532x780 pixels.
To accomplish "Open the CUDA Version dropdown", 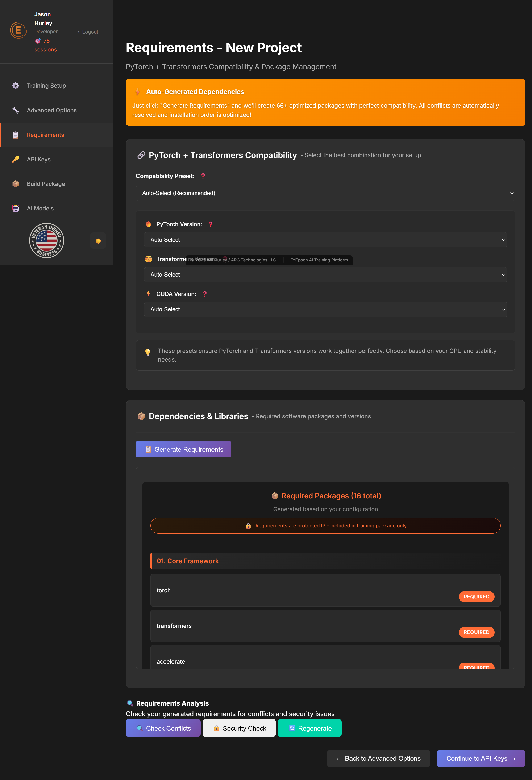I will [x=325, y=309].
